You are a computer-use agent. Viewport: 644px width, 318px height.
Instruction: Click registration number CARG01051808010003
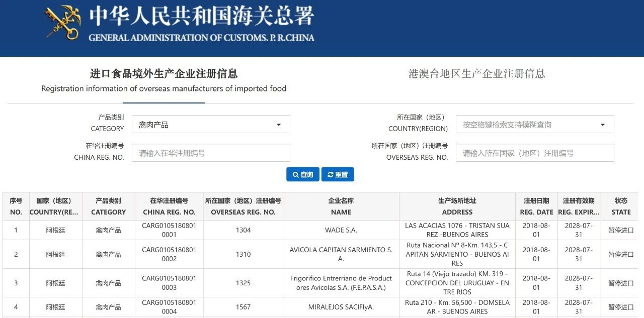pyautogui.click(x=169, y=283)
